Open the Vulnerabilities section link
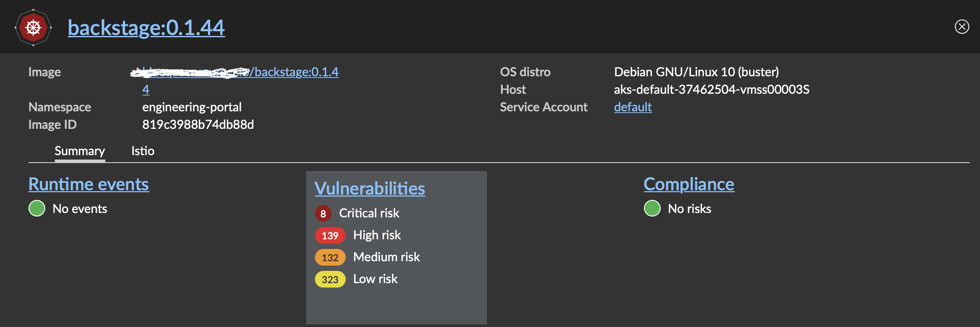Viewport: 980px width, 327px height. click(369, 188)
